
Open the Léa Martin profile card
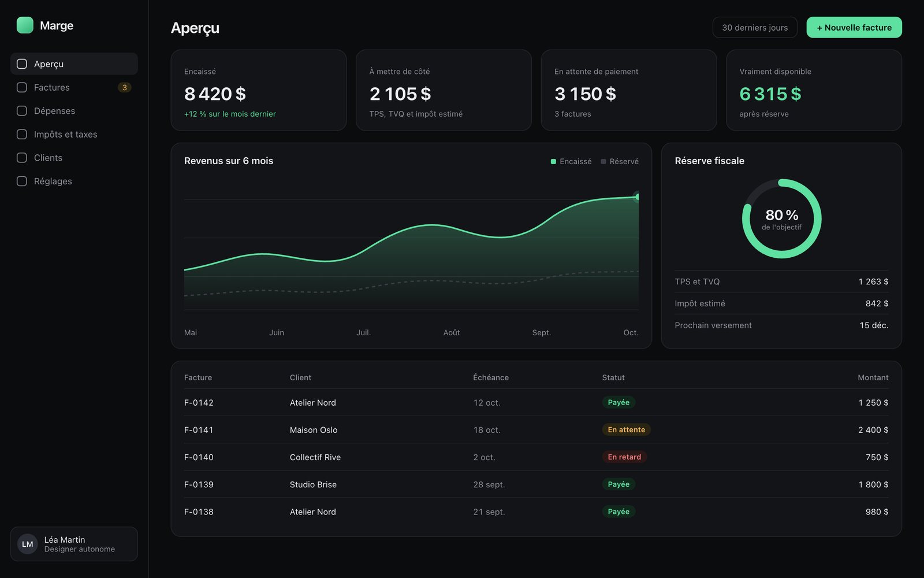pos(74,544)
